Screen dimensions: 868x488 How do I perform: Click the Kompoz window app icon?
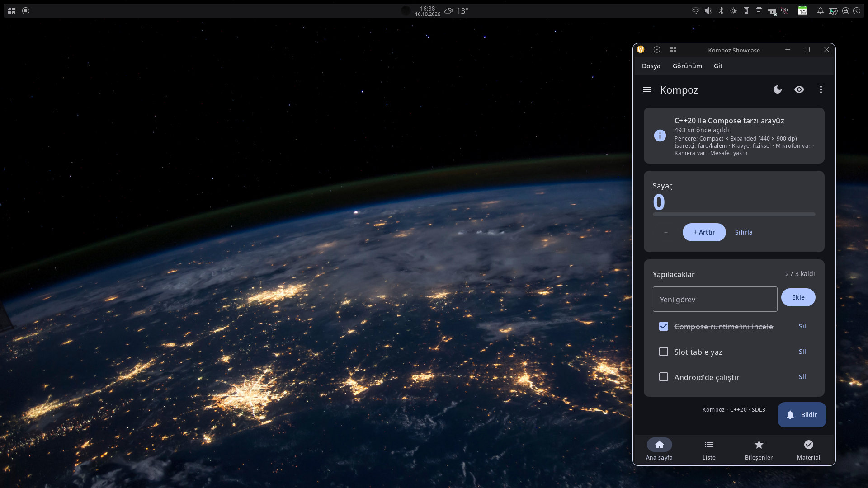pos(641,50)
